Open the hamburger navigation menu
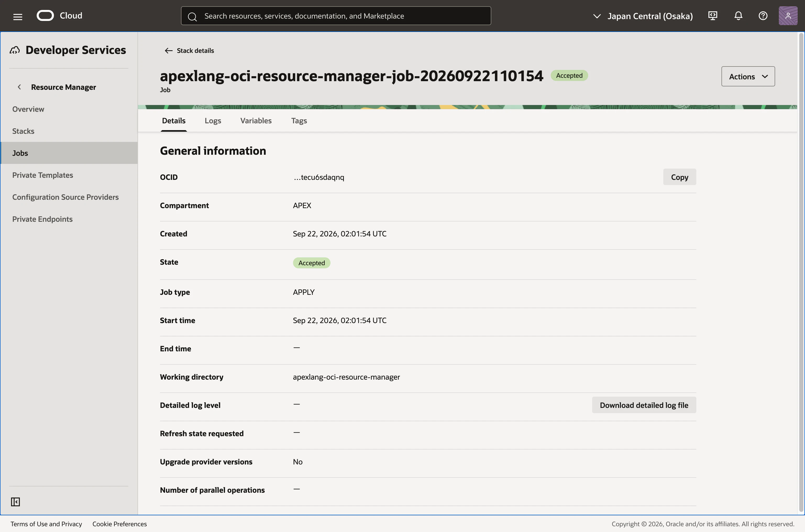Image resolution: width=805 pixels, height=532 pixels. (18, 16)
